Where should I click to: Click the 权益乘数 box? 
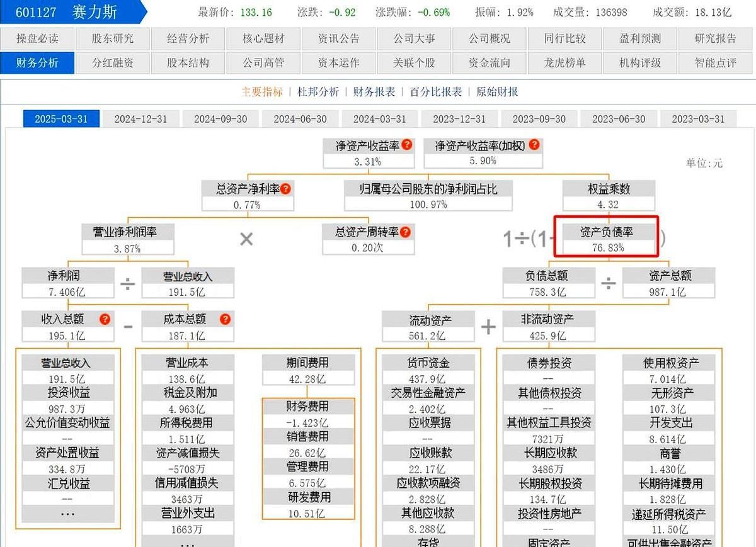(609, 196)
